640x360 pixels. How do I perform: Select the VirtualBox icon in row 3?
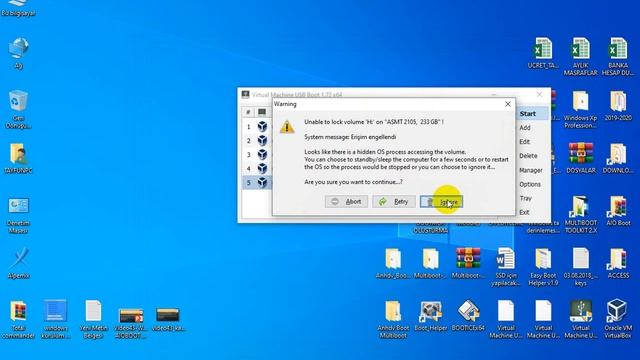click(262, 154)
